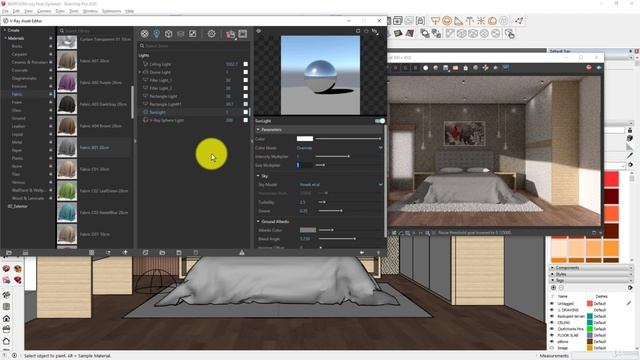Click Adjust Light Intensity tool icon

click(x=519, y=20)
